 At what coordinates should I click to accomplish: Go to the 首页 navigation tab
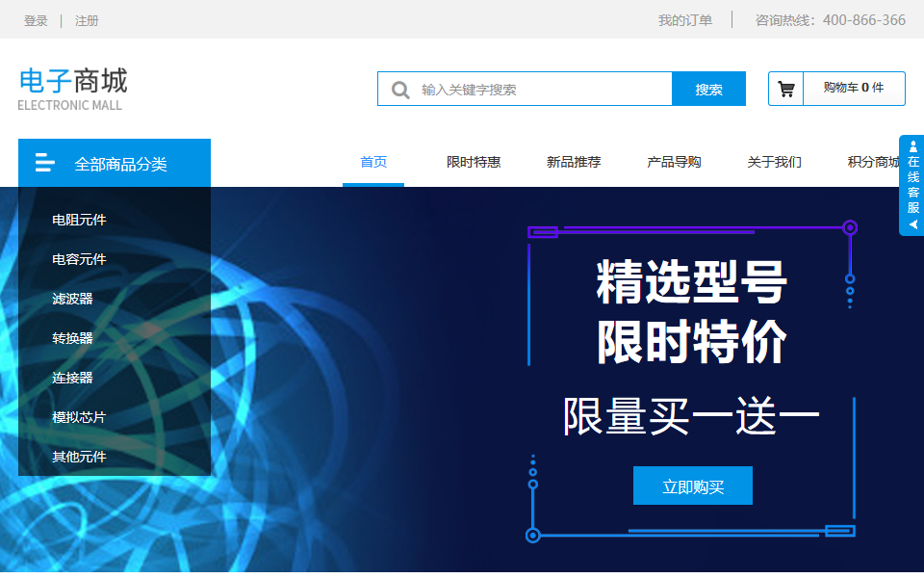coord(373,162)
